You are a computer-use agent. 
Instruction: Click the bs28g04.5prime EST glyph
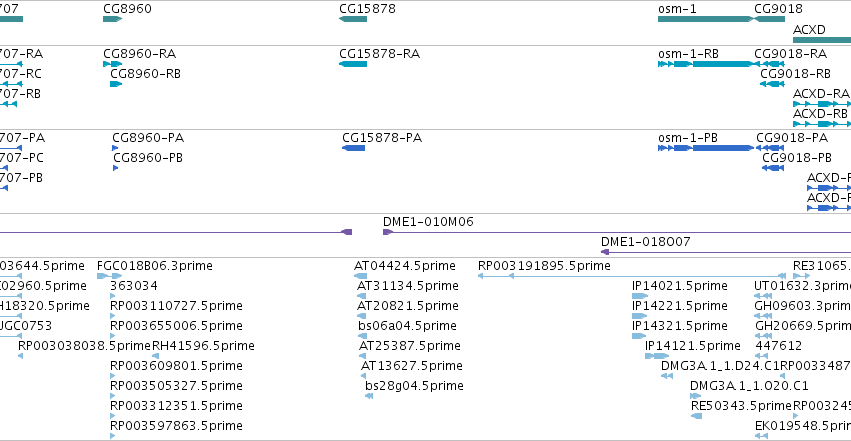tap(369, 396)
